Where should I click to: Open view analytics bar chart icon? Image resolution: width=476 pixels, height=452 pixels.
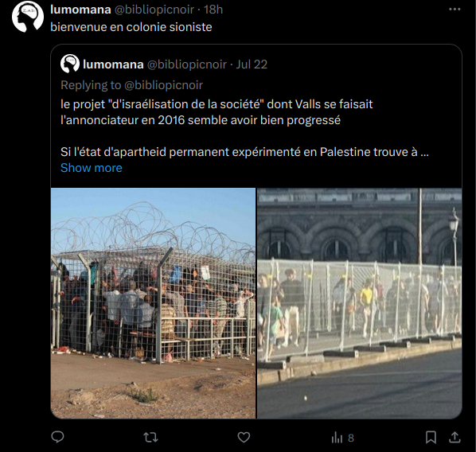click(x=337, y=438)
